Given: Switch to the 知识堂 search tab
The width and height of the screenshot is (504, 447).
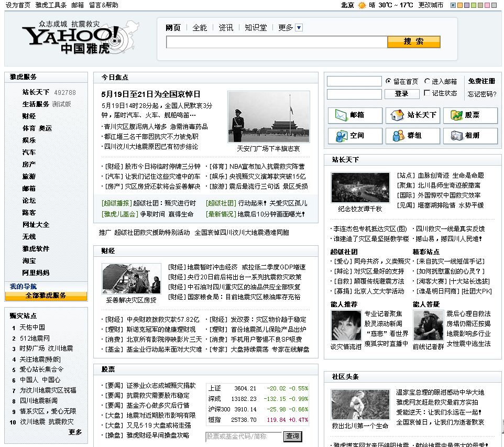Looking at the screenshot, I should 256,28.
